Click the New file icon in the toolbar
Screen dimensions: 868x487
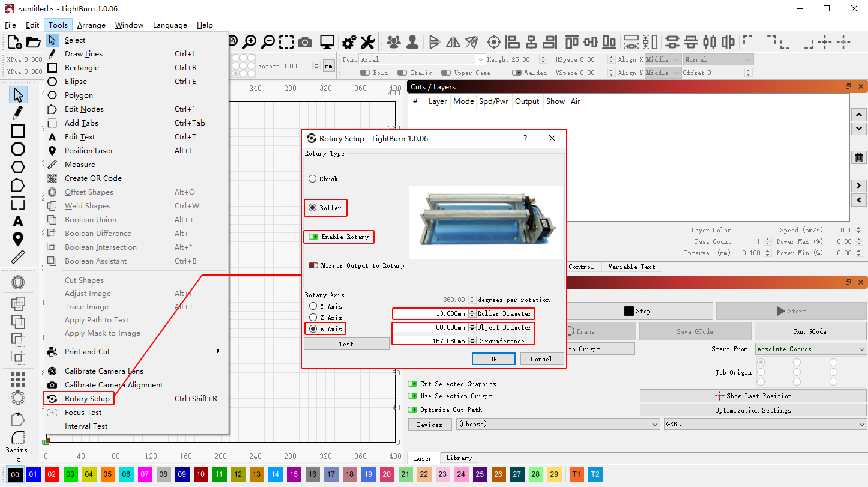coord(14,42)
